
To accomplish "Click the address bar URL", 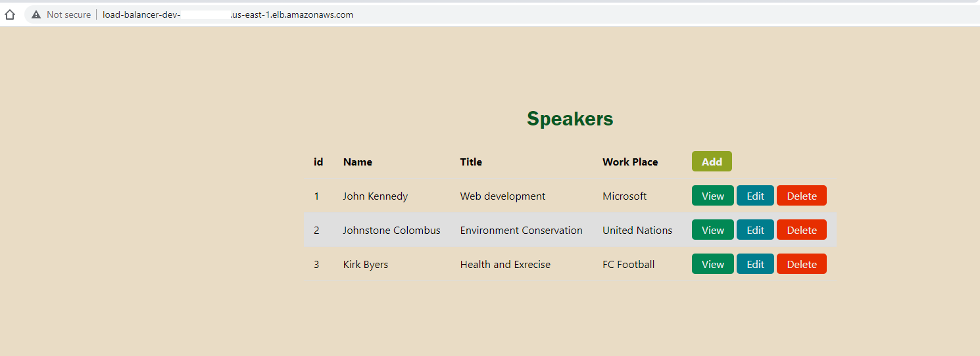I will tap(228, 14).
